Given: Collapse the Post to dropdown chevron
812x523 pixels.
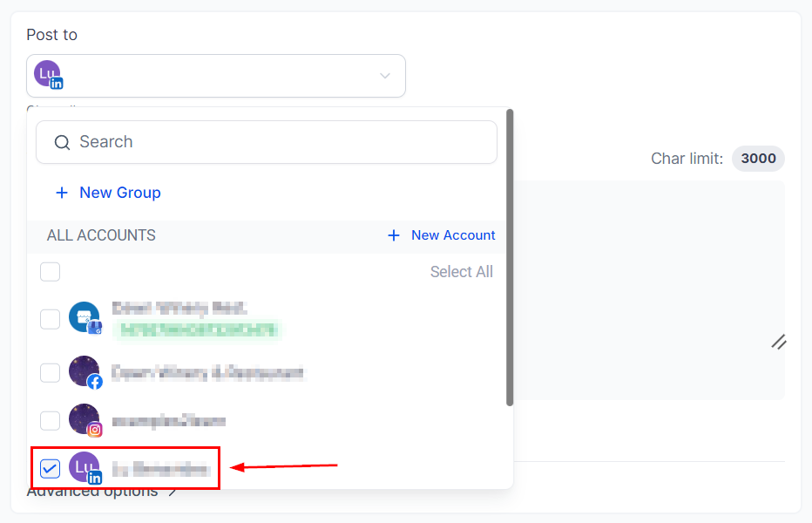Looking at the screenshot, I should (x=385, y=76).
